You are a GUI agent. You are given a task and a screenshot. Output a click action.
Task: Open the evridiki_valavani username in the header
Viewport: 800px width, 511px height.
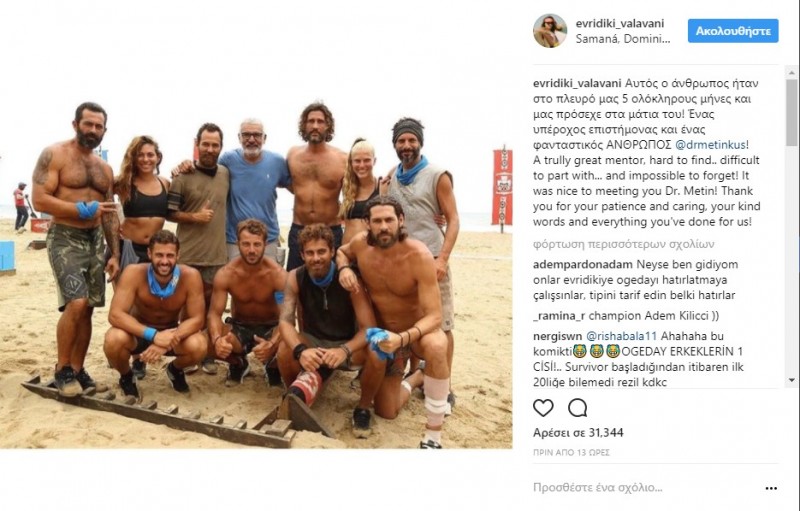point(619,23)
